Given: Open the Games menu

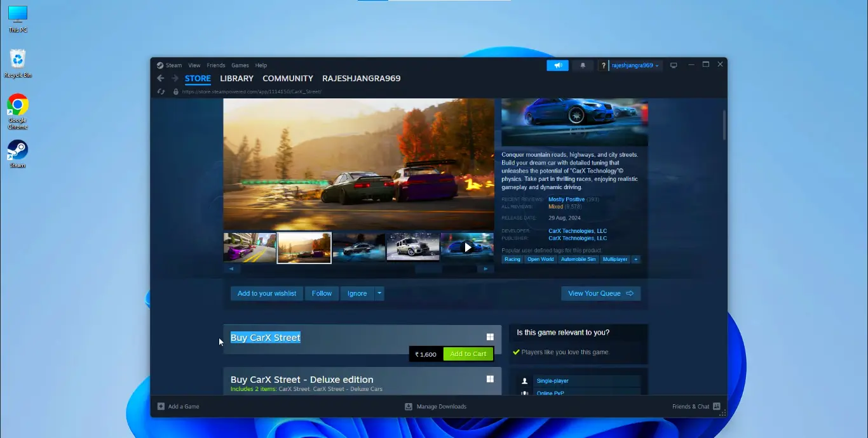Looking at the screenshot, I should 240,65.
